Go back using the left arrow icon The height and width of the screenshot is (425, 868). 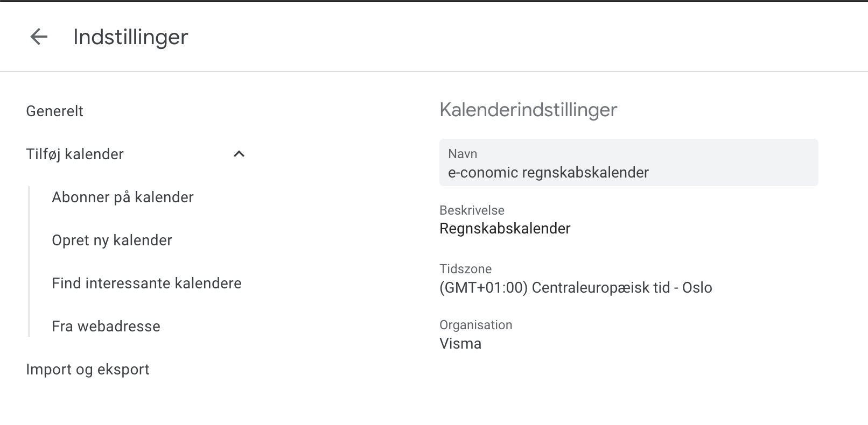click(39, 37)
